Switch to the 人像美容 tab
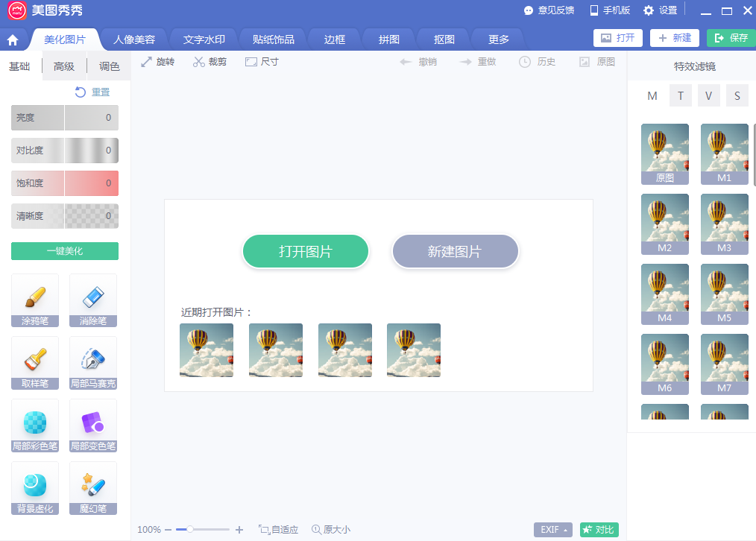 click(x=134, y=39)
